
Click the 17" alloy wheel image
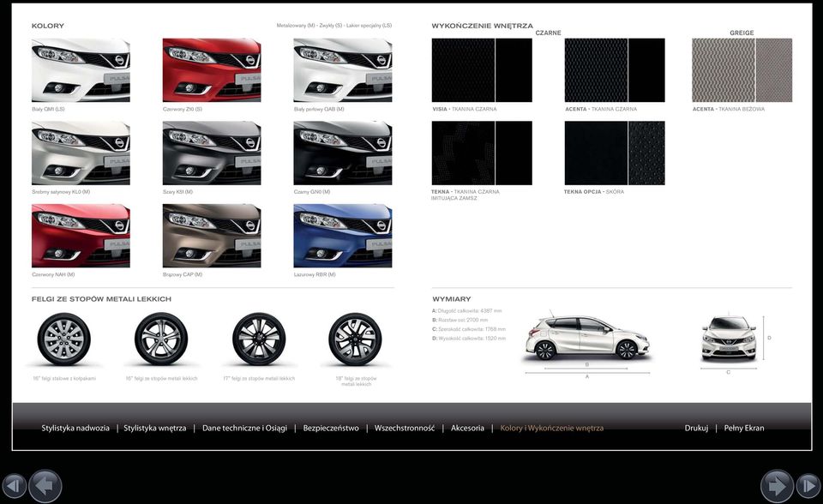pos(259,339)
